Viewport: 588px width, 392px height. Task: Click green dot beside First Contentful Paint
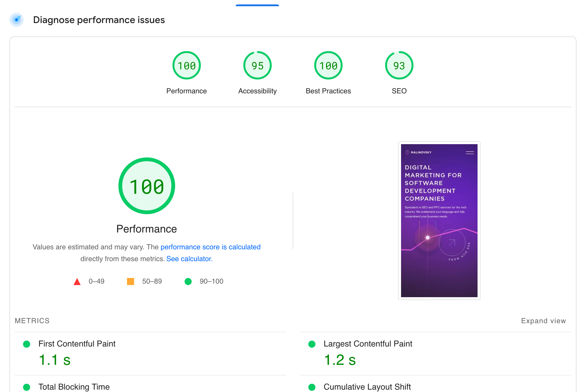click(x=27, y=344)
